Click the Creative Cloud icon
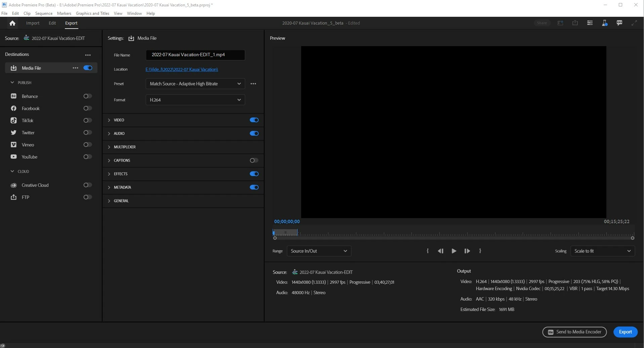This screenshot has width=644, height=348. click(13, 185)
